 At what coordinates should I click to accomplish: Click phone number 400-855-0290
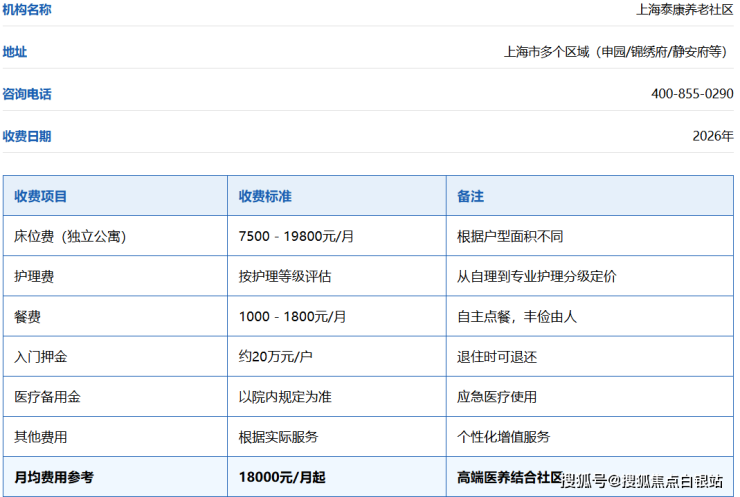click(692, 93)
